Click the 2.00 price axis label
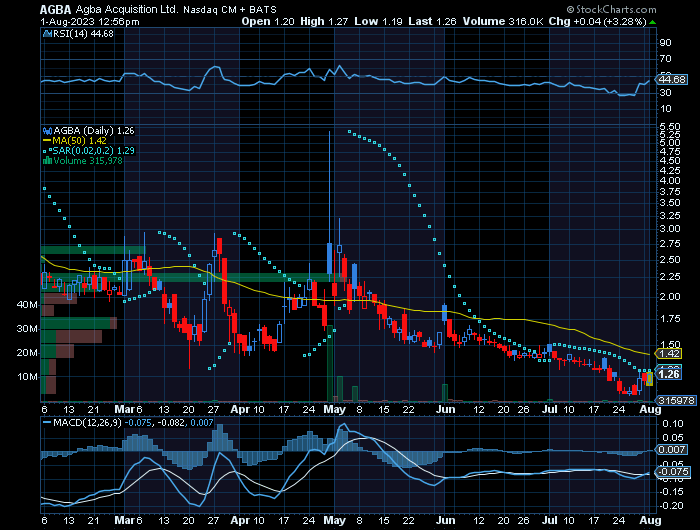This screenshot has height=530, width=700. pos(670,296)
